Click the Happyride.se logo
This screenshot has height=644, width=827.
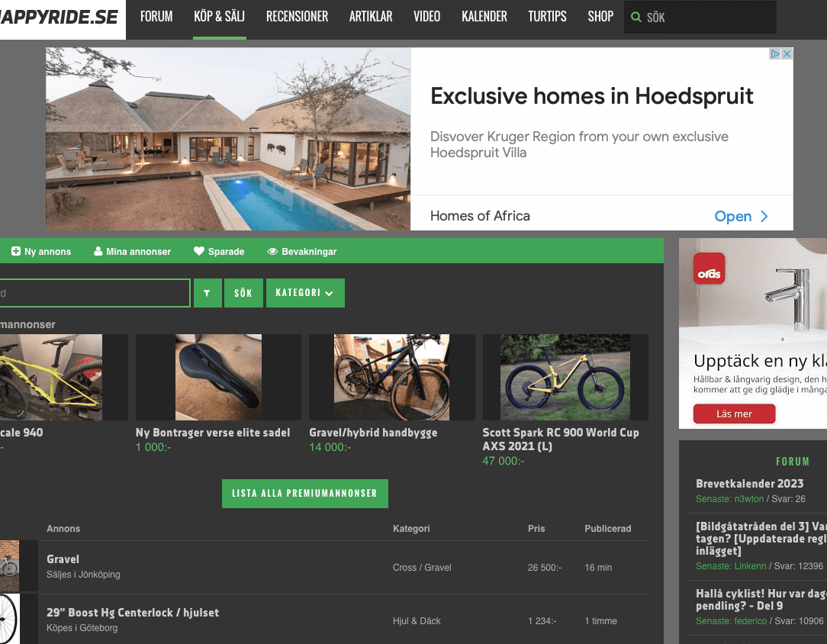(x=59, y=18)
